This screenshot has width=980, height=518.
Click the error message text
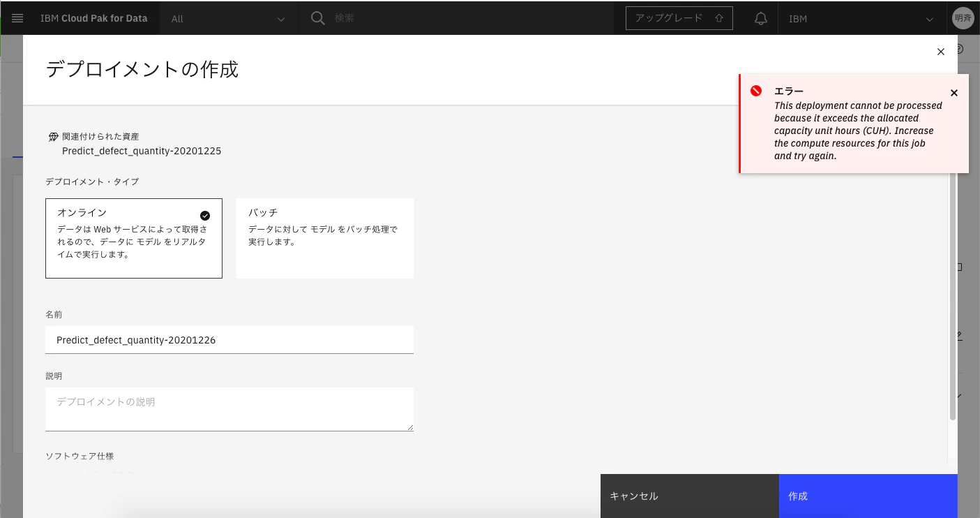[858, 131]
